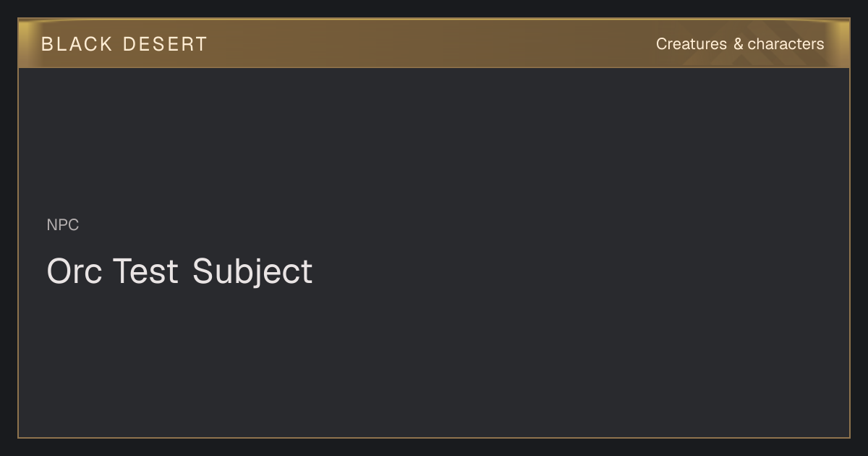Click the thin gold border at card bottom
This screenshot has width=868, height=456.
[434, 437]
